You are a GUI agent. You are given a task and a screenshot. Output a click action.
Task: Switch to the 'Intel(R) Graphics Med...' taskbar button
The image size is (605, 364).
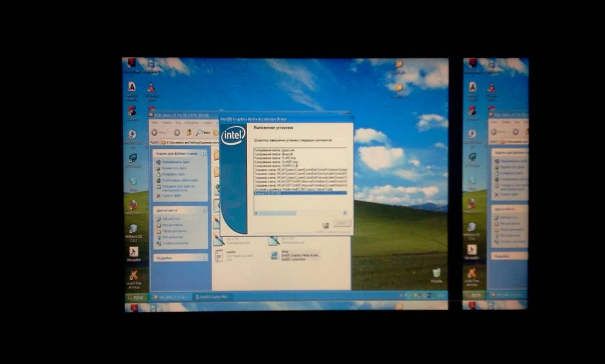(x=214, y=297)
